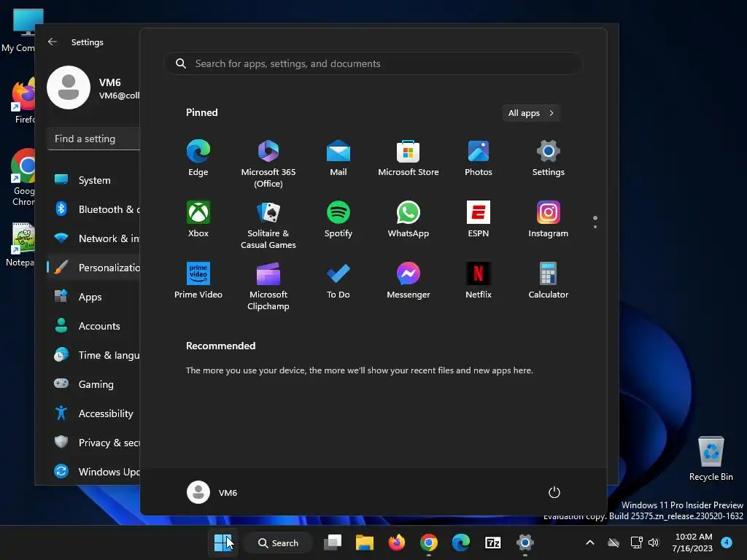
Task: Launch Spotify from pinned apps
Action: [338, 219]
